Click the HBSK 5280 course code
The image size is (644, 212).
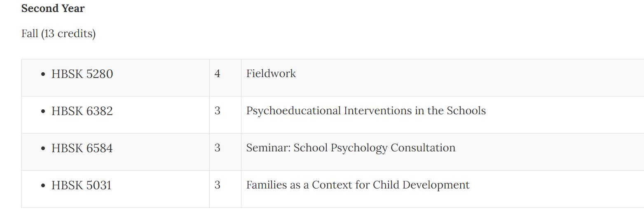pyautogui.click(x=82, y=74)
